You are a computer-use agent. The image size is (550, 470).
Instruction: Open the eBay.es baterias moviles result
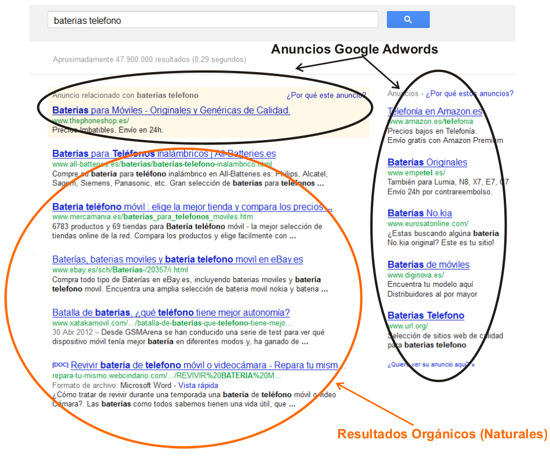[x=177, y=259]
